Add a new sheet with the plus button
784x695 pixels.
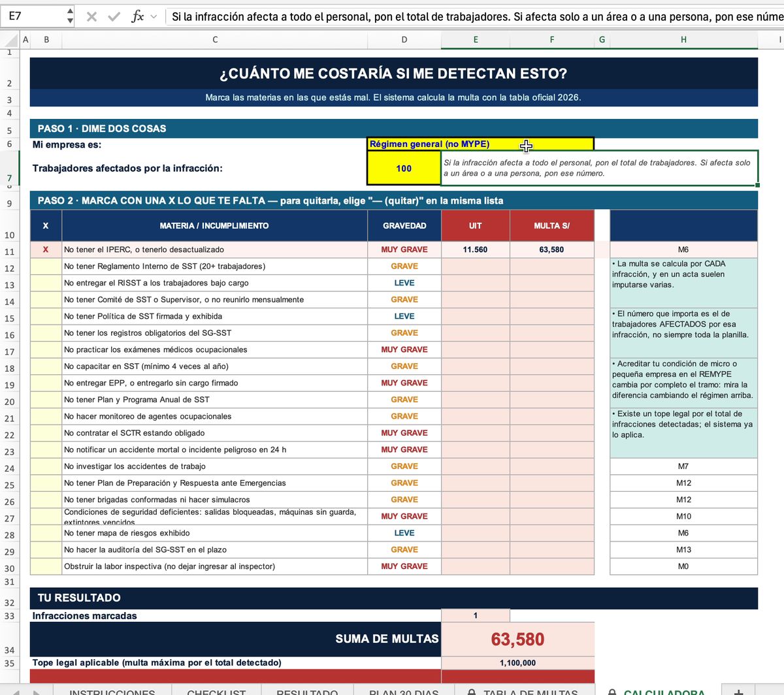pyautogui.click(x=738, y=692)
